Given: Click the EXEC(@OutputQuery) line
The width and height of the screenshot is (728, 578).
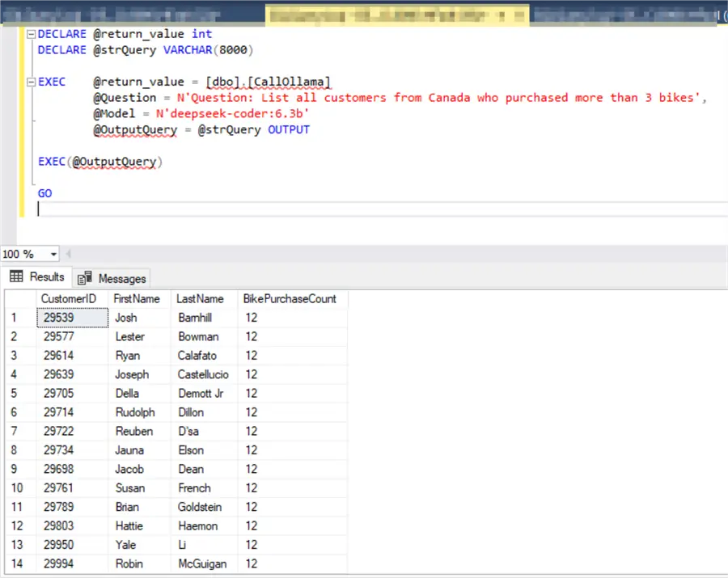Looking at the screenshot, I should [x=100, y=162].
